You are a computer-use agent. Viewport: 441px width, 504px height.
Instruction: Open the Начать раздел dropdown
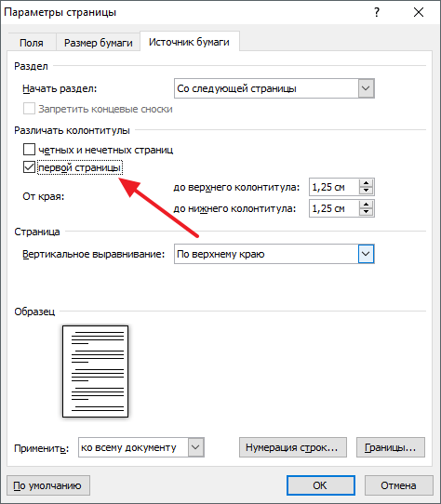click(x=274, y=88)
